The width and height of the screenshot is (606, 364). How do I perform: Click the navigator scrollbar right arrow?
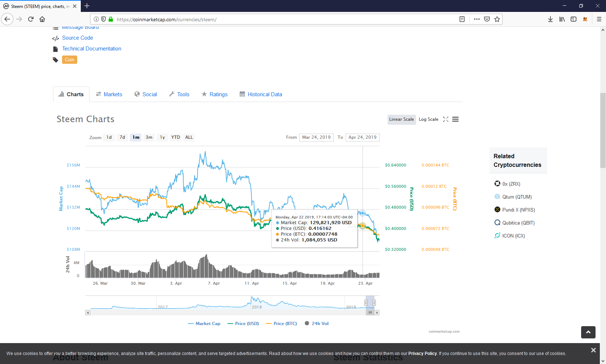tap(377, 312)
